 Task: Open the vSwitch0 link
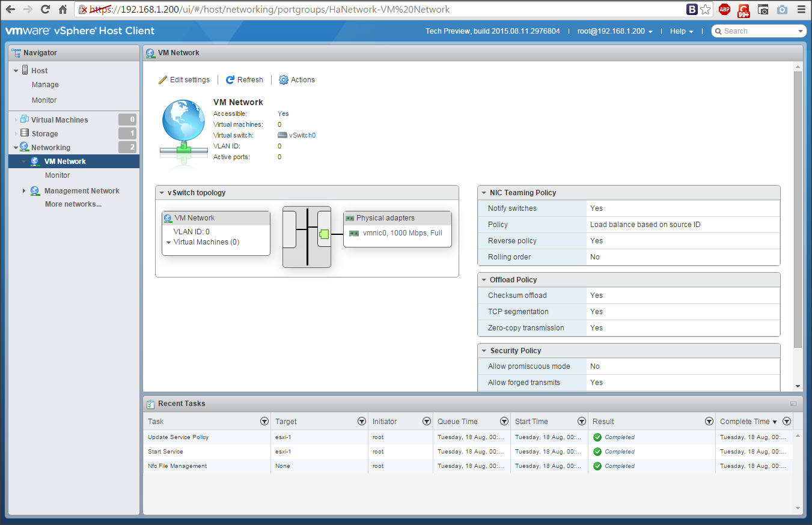pyautogui.click(x=302, y=136)
